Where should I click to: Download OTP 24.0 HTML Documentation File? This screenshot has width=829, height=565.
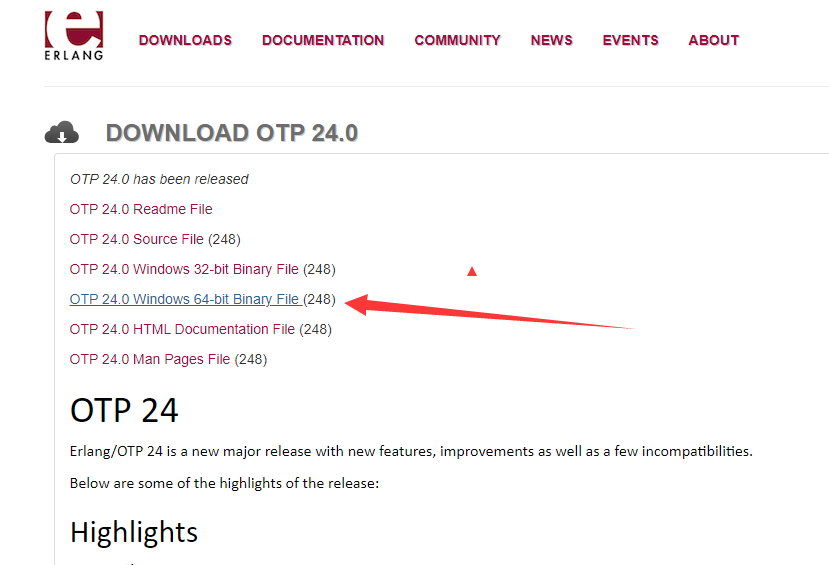(182, 330)
